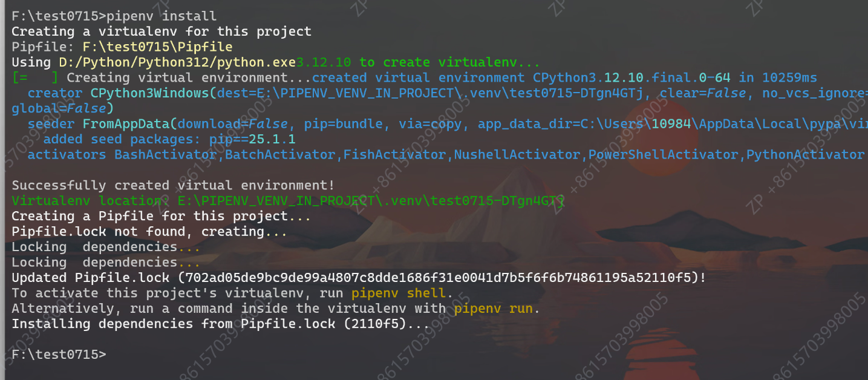Screen dimensions: 868x380
Task: Click the yellow Pipfile path F:\test0715\Pipfile
Action: coord(157,47)
